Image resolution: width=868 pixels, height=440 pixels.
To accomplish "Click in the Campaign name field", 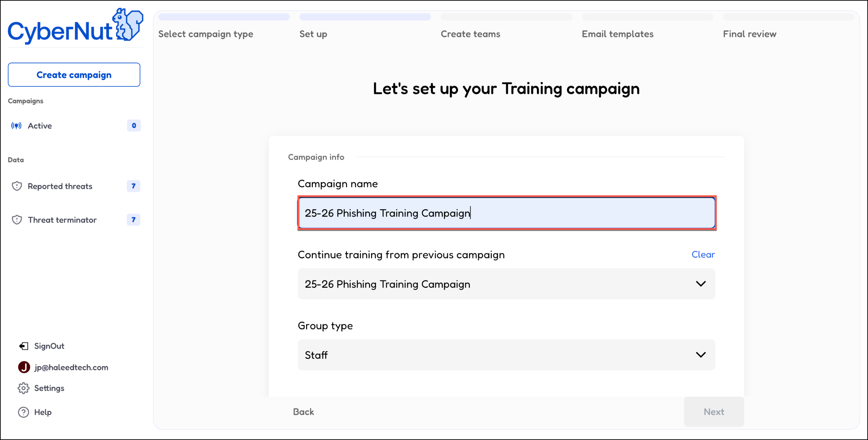I will tap(506, 213).
